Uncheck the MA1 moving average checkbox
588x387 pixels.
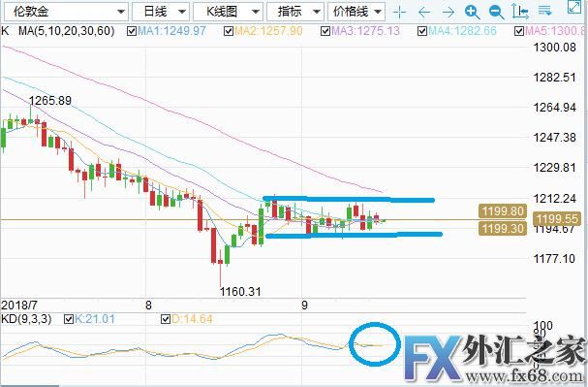coord(131,31)
